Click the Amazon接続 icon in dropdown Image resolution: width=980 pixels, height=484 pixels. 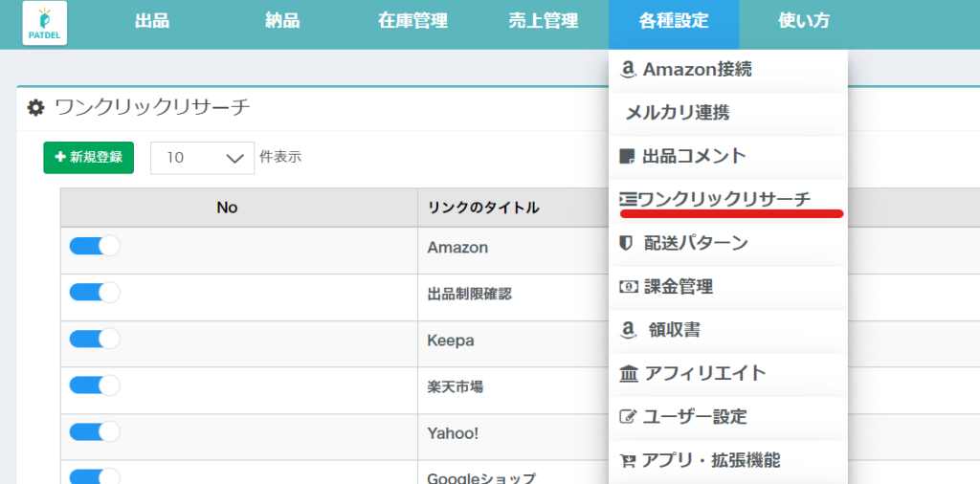tap(628, 70)
